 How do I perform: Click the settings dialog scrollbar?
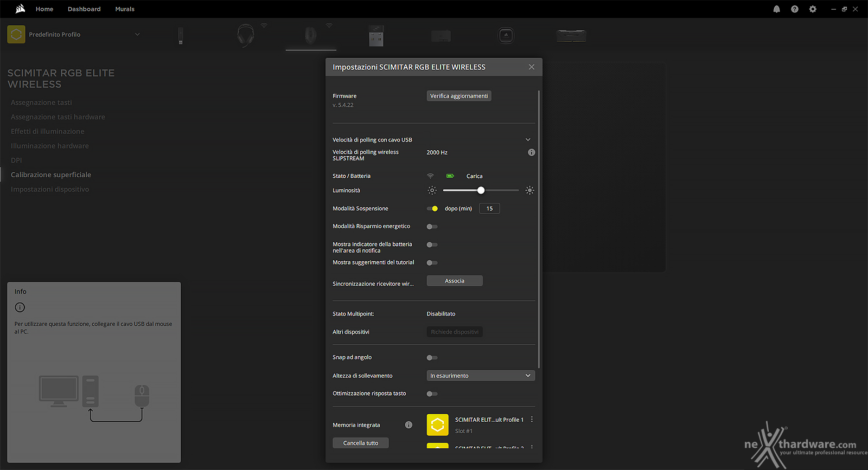coord(539,229)
